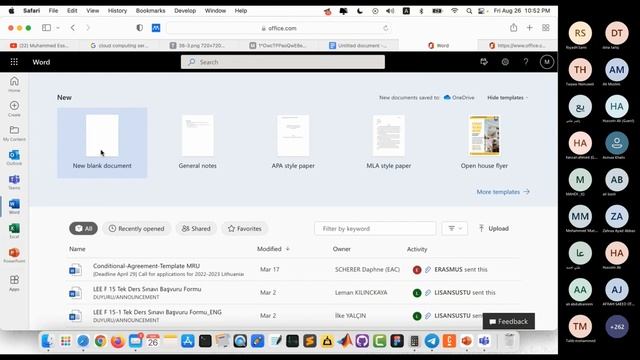This screenshot has width=640, height=360.
Task: Choose the MLA style paper template
Action: pos(389,143)
